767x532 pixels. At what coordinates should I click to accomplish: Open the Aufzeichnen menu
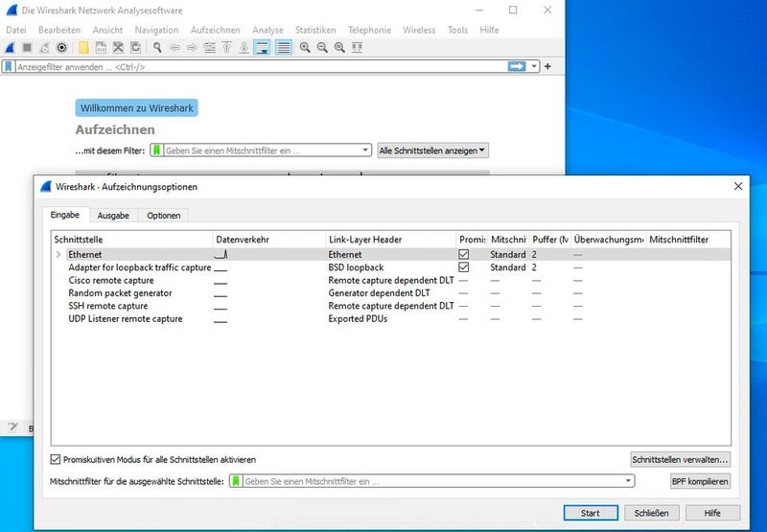pyautogui.click(x=215, y=30)
